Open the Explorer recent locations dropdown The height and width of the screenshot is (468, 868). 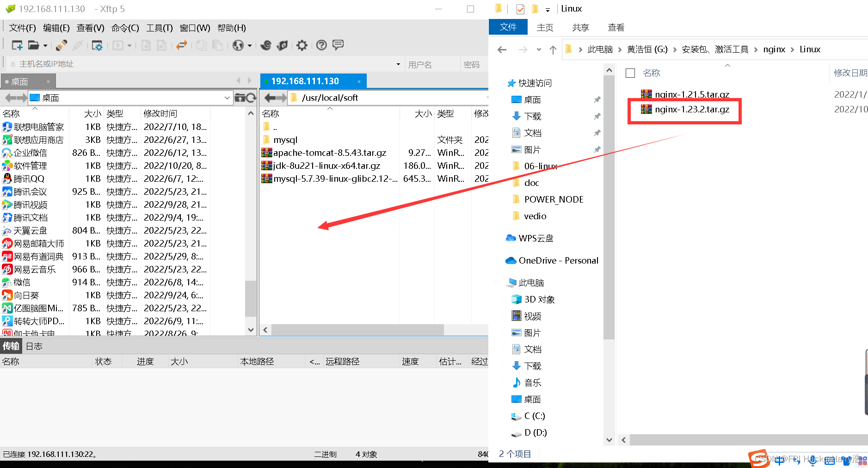539,49
